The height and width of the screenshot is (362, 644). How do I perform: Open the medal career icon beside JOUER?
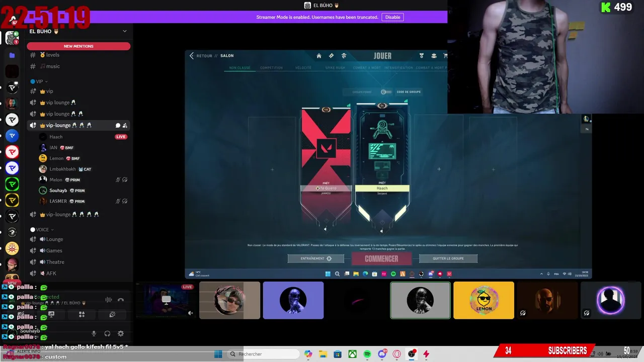pyautogui.click(x=422, y=56)
